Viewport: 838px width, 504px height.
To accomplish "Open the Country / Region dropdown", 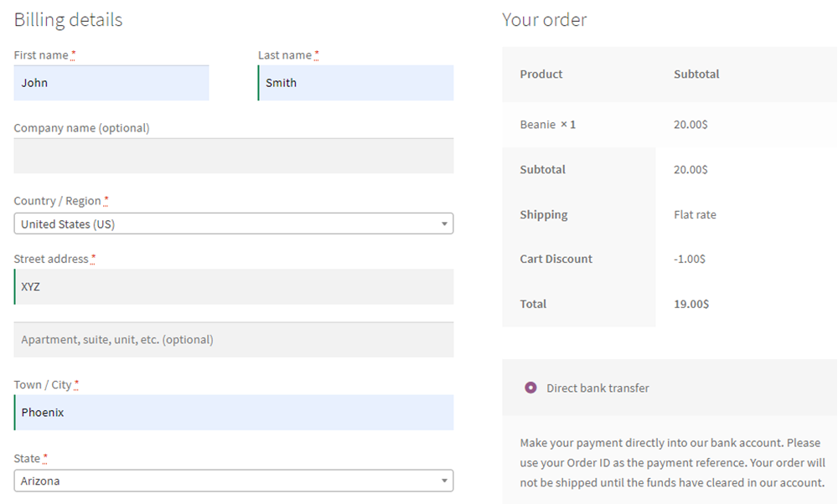I will (x=233, y=224).
